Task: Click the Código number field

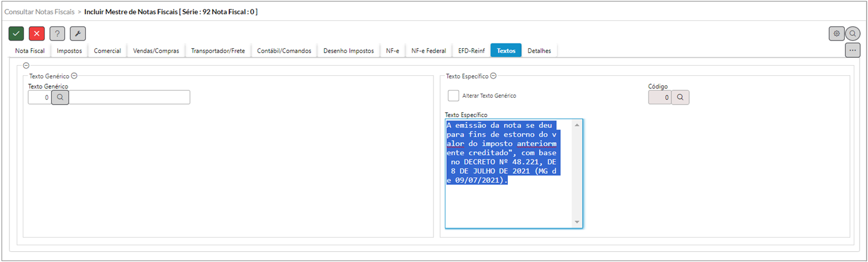Action: pos(660,97)
